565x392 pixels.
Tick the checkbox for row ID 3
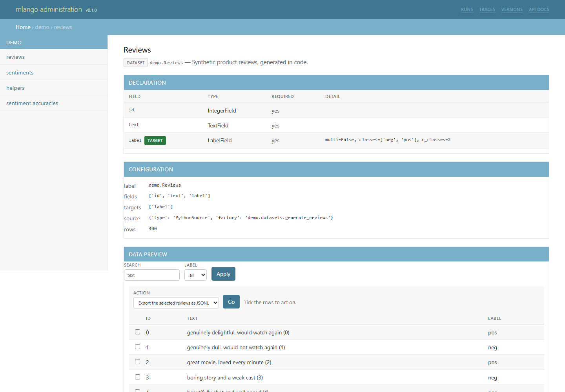coord(137,377)
